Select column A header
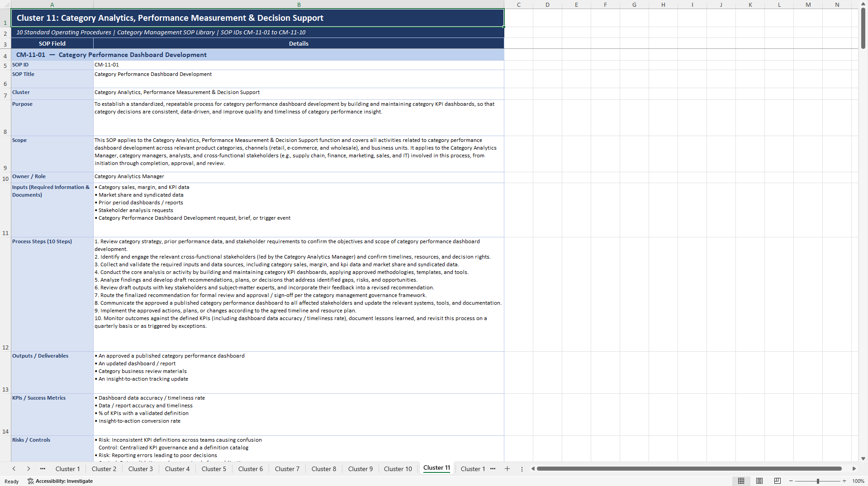The height and width of the screenshot is (486, 868). (x=52, y=5)
